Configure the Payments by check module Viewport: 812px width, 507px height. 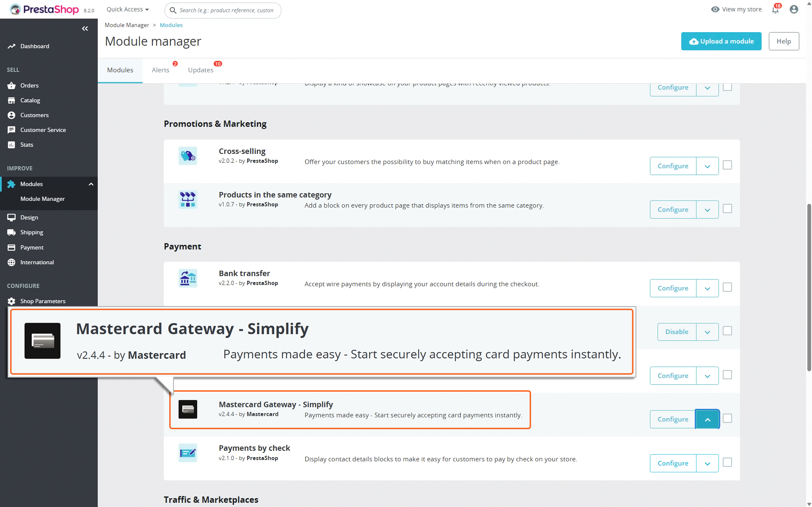pos(673,463)
